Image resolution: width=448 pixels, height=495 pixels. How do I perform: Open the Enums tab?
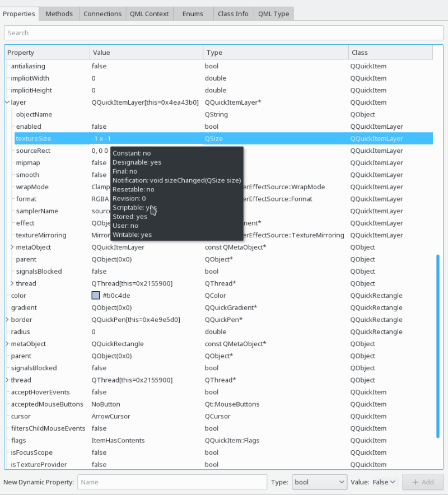tap(193, 14)
